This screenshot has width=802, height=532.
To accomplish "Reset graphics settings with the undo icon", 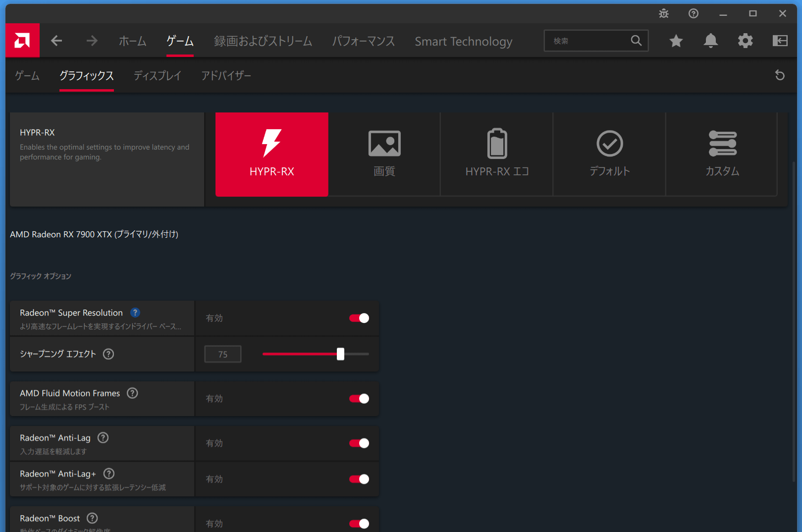I will coord(780,75).
